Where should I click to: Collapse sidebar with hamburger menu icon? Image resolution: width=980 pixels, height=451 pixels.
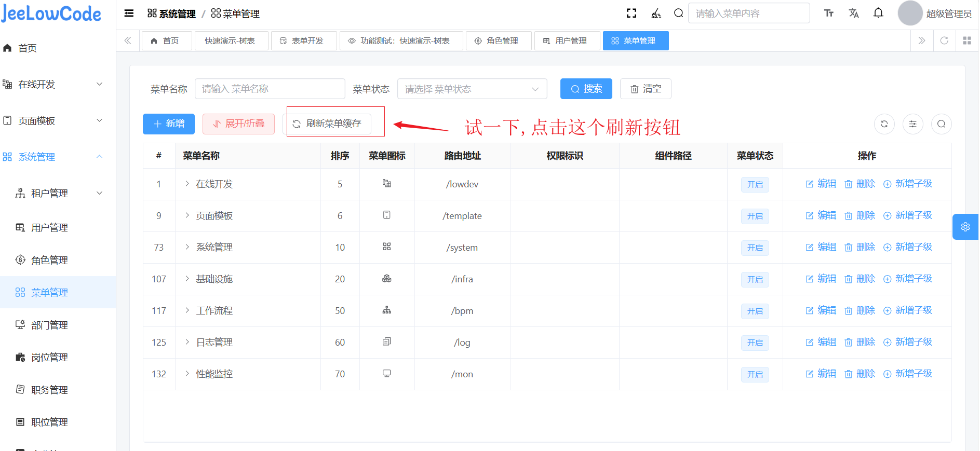(129, 13)
